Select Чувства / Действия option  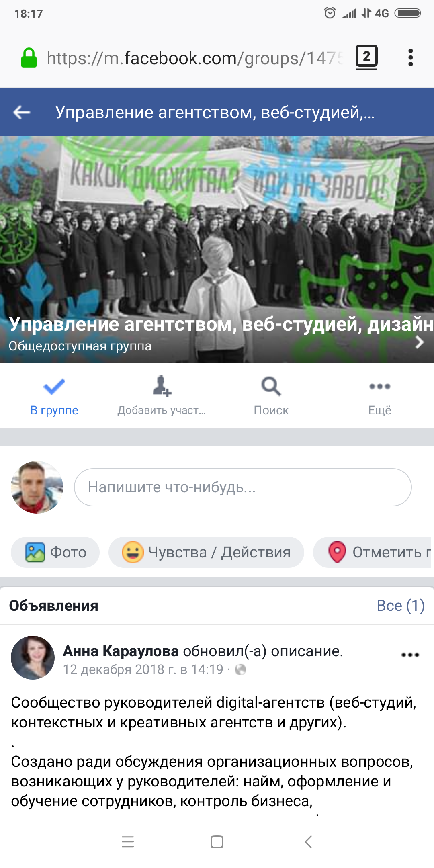pos(206,552)
